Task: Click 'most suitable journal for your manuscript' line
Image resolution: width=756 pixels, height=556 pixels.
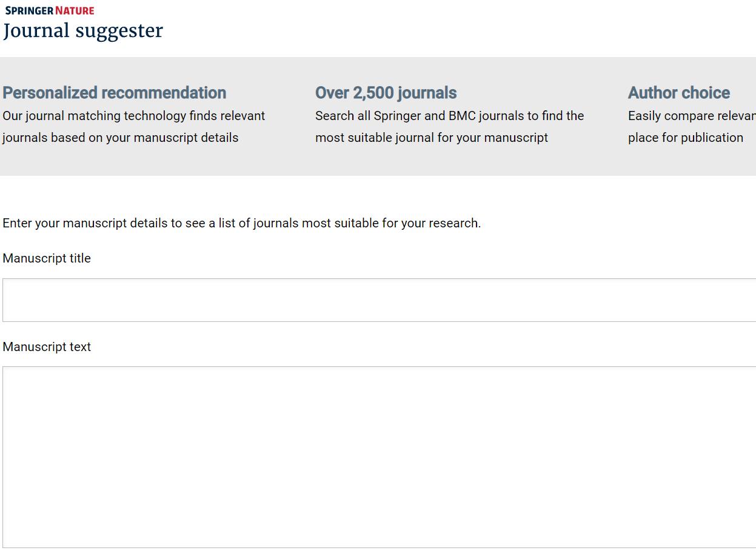Action: [x=431, y=138]
